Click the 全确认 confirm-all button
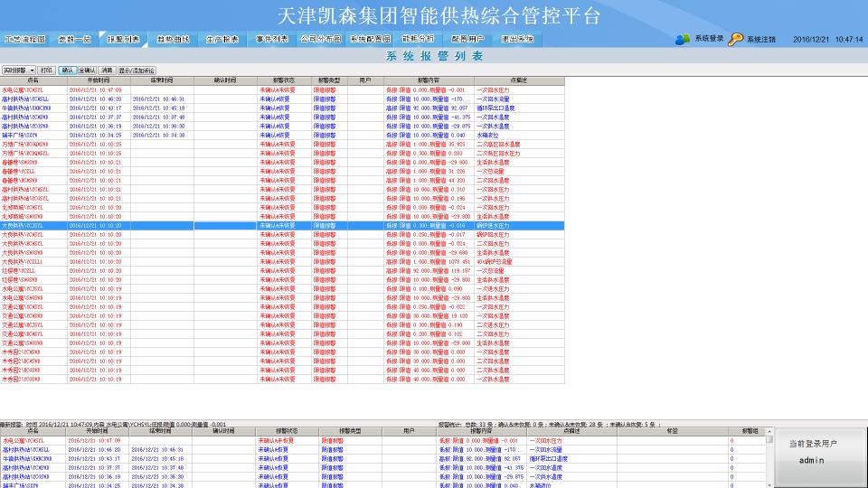Image resolution: width=868 pixels, height=488 pixels. (87, 70)
